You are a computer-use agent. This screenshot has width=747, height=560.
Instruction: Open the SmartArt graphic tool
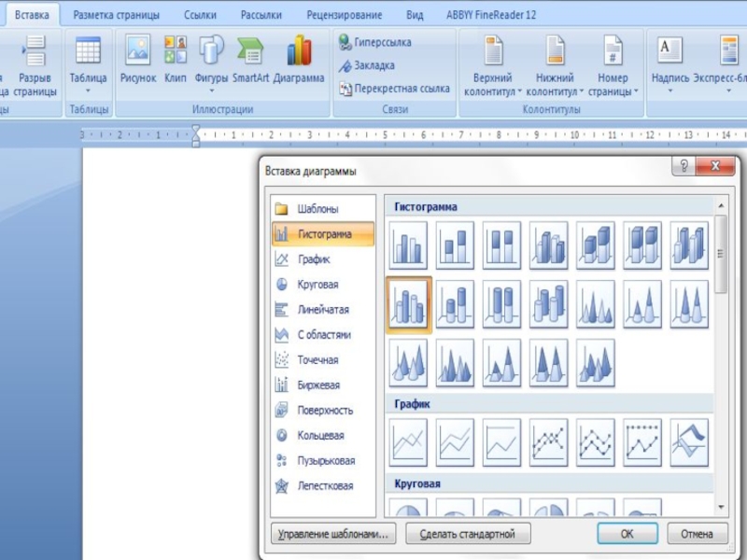[x=250, y=60]
